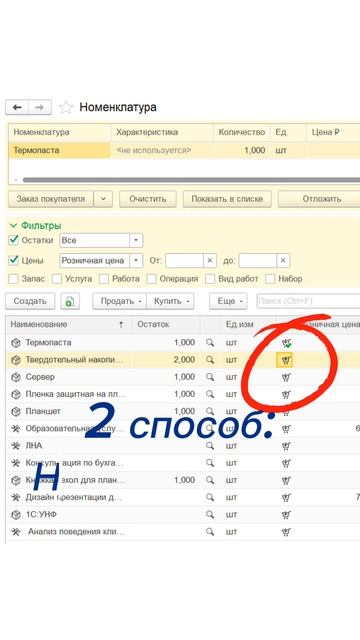Screen dimensions: 360x640
Task: Click Показать в списке button
Action: [x=227, y=199]
